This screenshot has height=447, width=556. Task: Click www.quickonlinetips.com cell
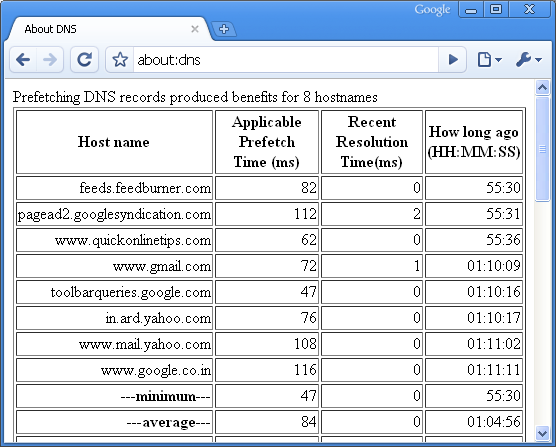pos(114,240)
